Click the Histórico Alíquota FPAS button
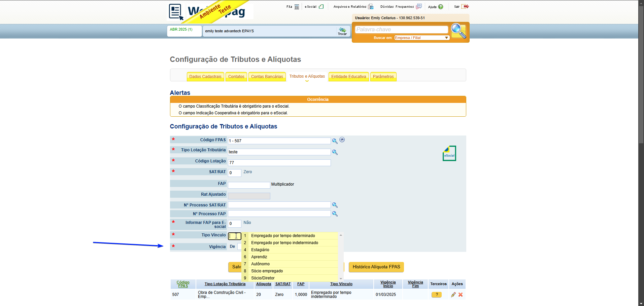The width and height of the screenshot is (644, 306). [376, 267]
